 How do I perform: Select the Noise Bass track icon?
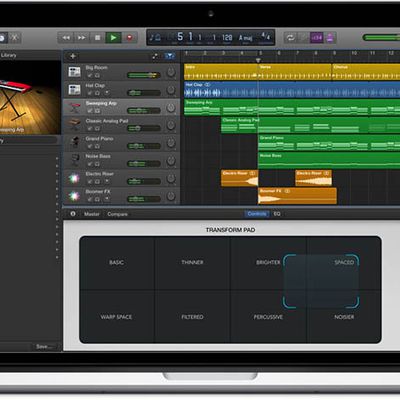pyautogui.click(x=74, y=160)
